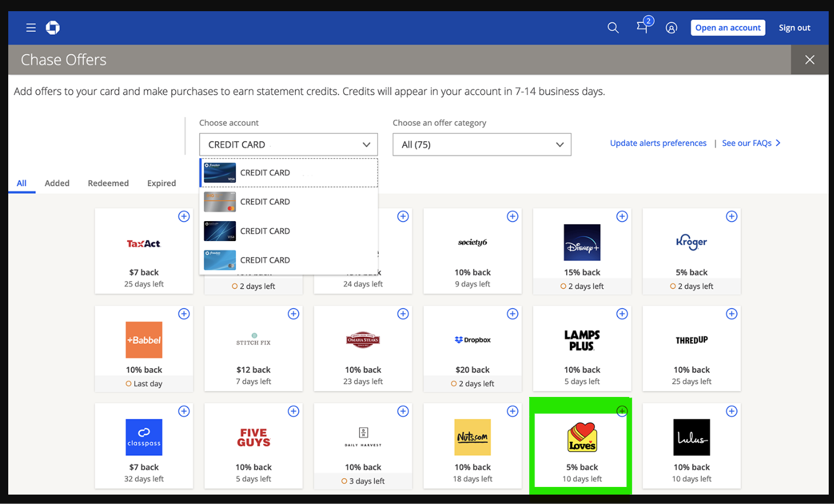Click the blue ClassPass logo
834x504 pixels.
144,438
